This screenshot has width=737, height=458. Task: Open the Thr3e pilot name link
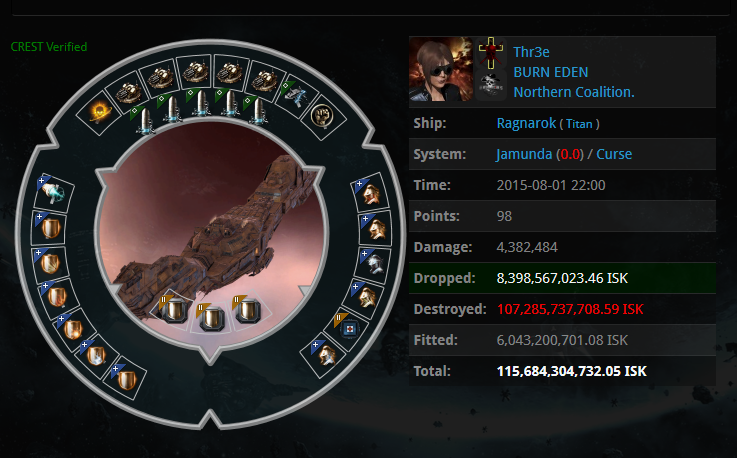(531, 52)
